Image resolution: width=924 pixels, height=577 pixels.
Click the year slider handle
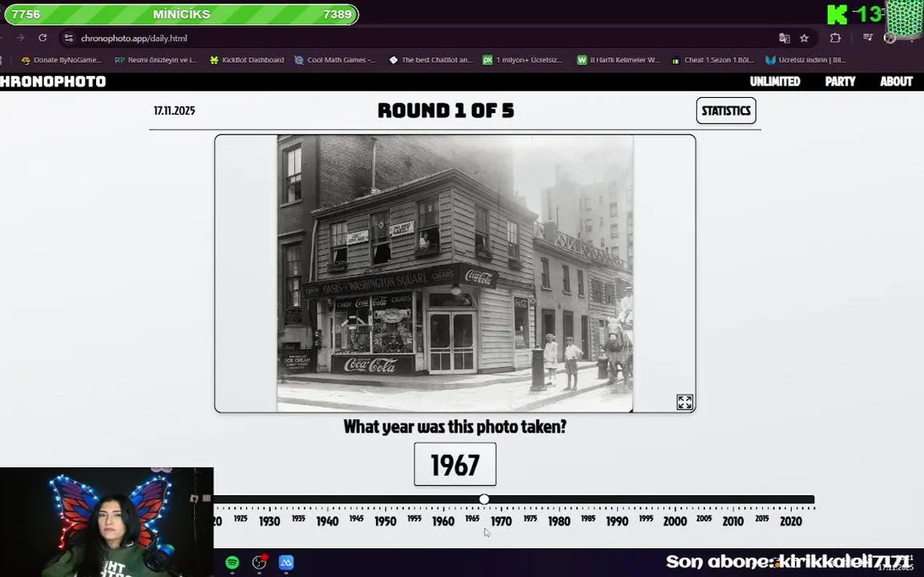click(484, 499)
